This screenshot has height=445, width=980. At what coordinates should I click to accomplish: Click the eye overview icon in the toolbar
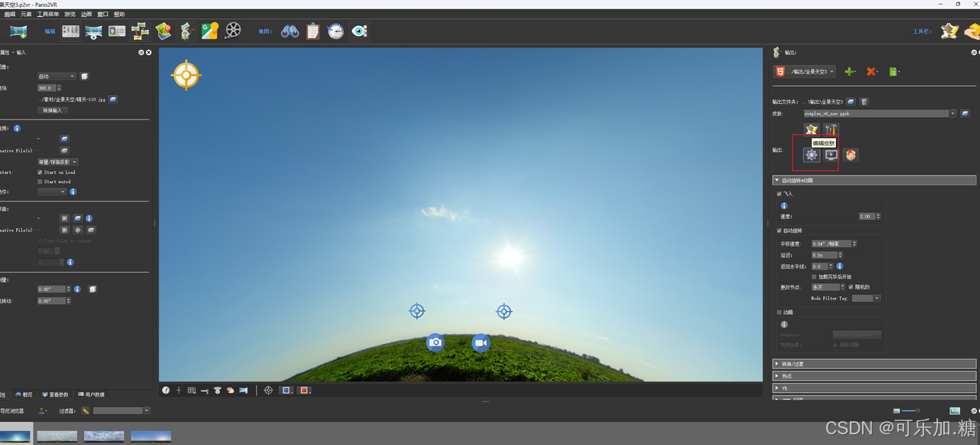point(359,31)
